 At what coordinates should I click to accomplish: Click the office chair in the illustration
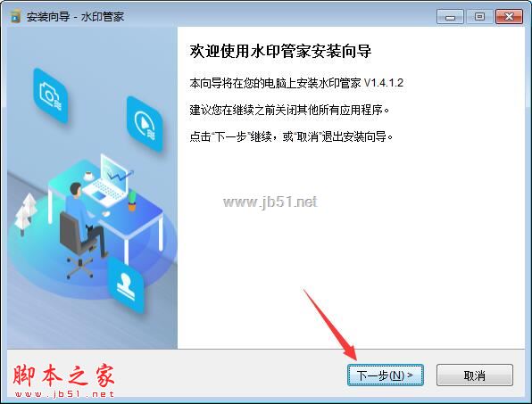75,244
